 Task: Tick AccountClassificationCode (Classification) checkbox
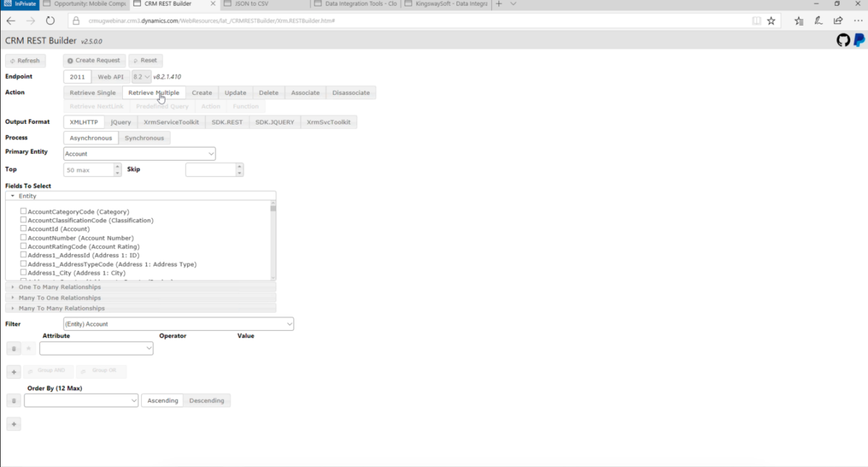pyautogui.click(x=23, y=220)
